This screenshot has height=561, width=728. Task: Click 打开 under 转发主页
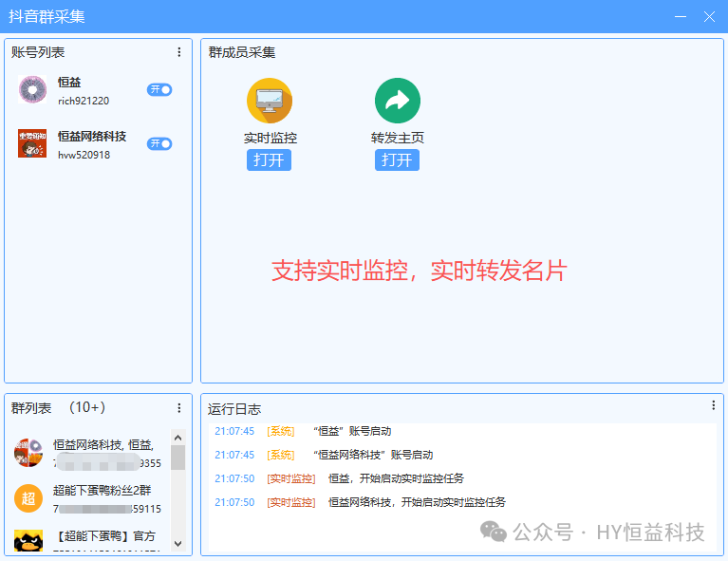[x=397, y=160]
